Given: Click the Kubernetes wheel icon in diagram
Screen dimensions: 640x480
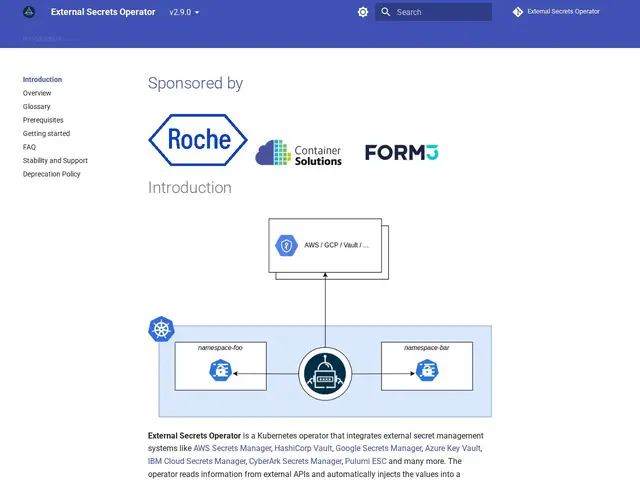Looking at the screenshot, I should click(x=161, y=329).
